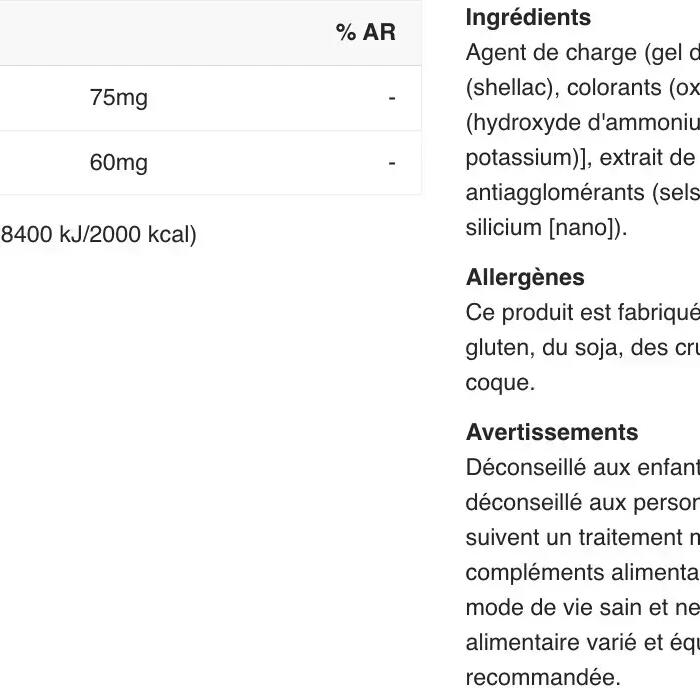Click the % AR column header

click(366, 32)
